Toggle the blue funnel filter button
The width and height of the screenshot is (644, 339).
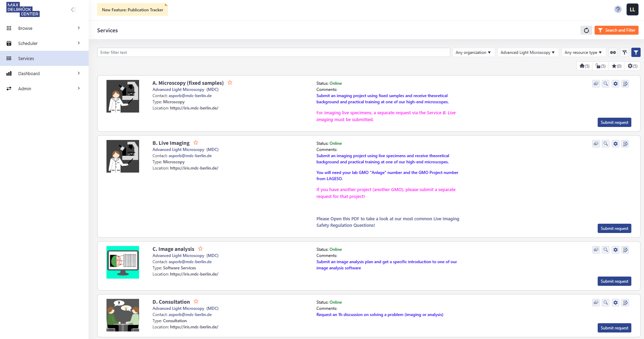click(x=636, y=52)
